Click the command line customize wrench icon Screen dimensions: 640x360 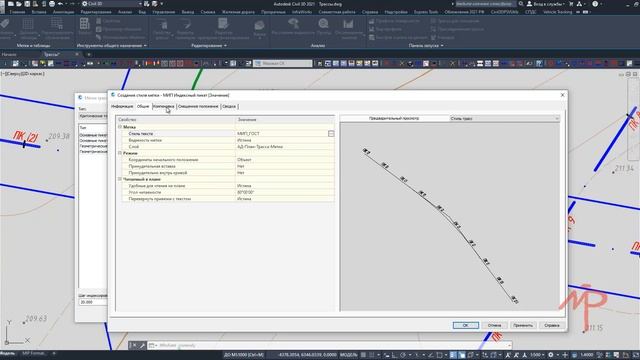click(x=142, y=346)
